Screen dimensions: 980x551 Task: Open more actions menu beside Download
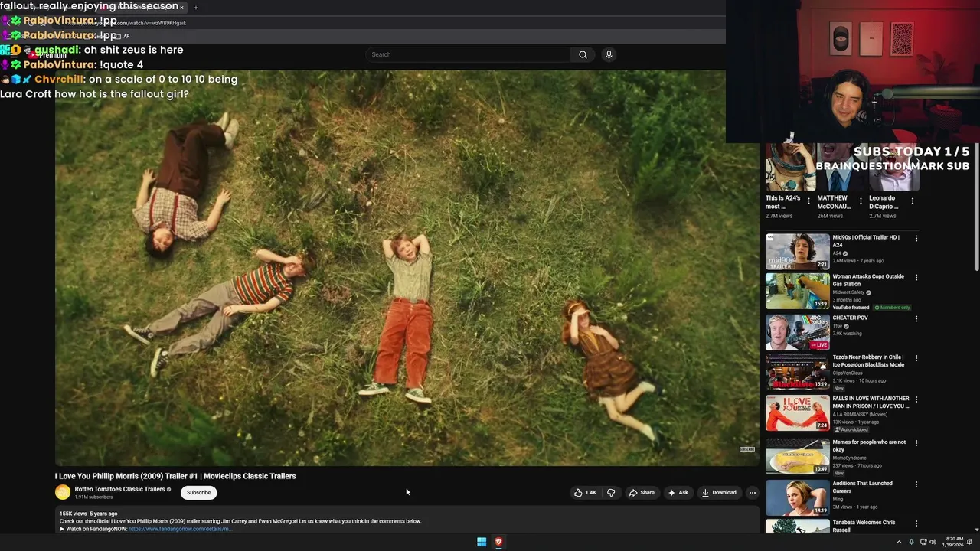(753, 493)
